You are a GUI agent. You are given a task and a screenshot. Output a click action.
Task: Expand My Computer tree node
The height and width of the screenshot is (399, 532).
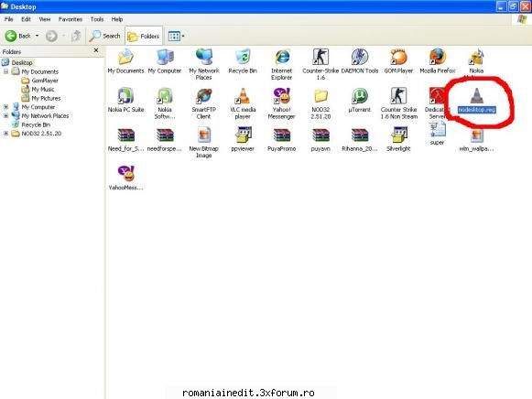[x=5, y=107]
